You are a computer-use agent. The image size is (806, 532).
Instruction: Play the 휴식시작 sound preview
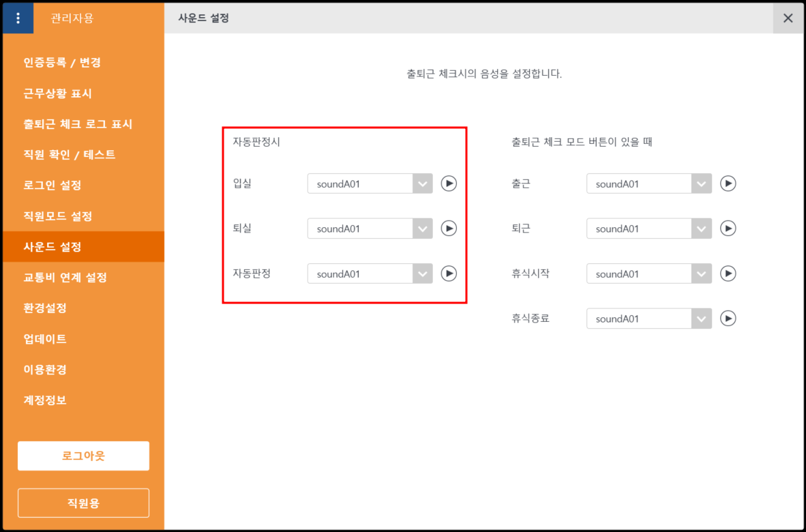728,274
